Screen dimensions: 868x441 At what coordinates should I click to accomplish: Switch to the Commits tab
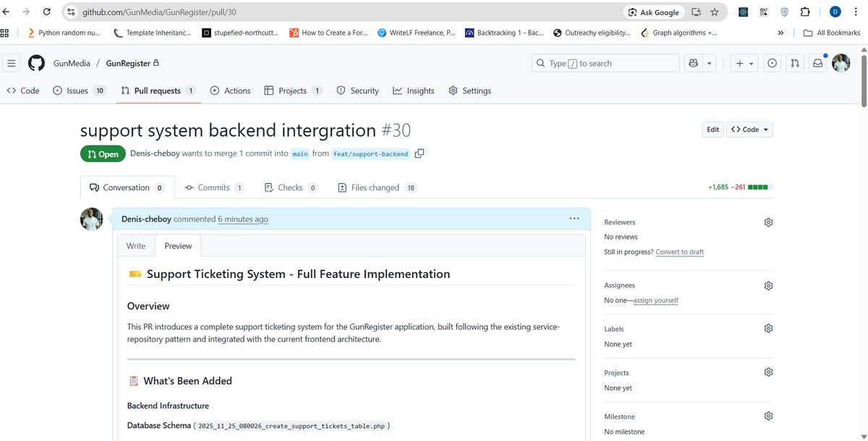(x=215, y=188)
